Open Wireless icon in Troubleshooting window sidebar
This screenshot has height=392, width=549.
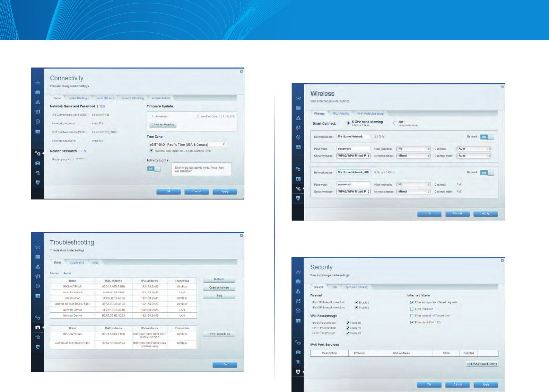tap(38, 337)
